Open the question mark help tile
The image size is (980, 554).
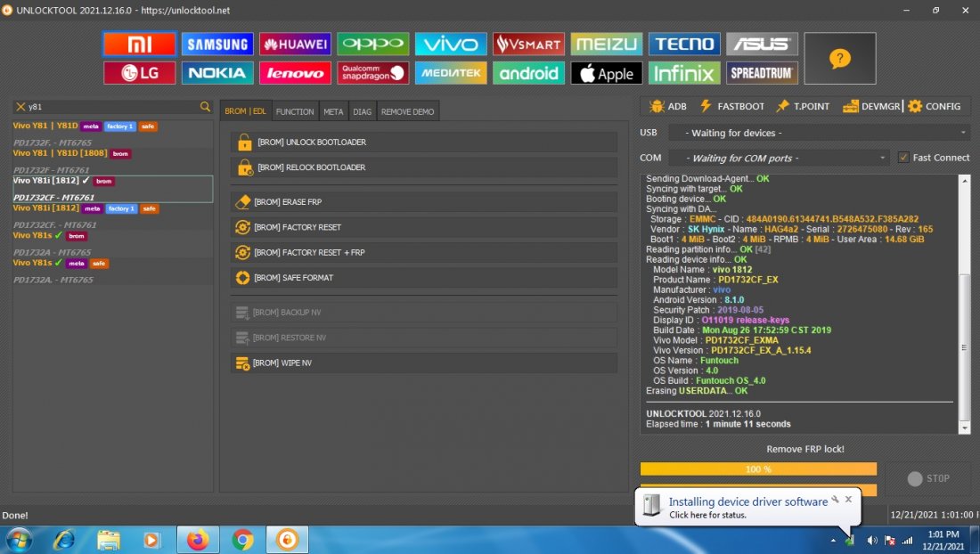pos(840,59)
